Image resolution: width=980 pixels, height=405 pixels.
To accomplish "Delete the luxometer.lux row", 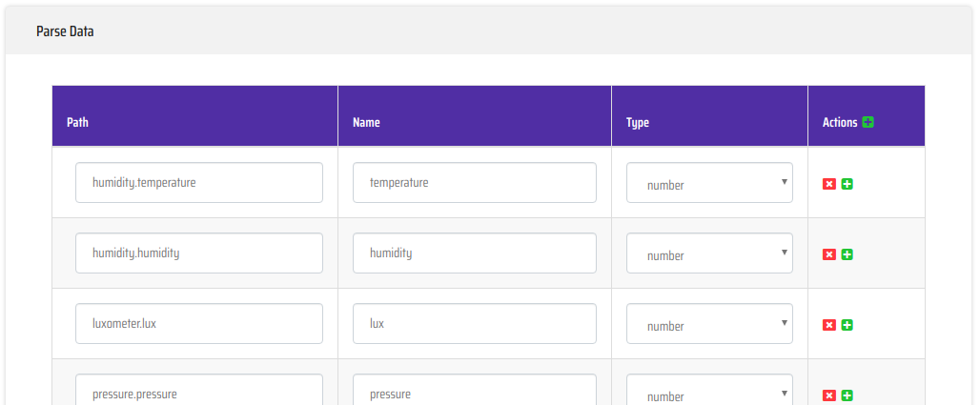I will (828, 325).
